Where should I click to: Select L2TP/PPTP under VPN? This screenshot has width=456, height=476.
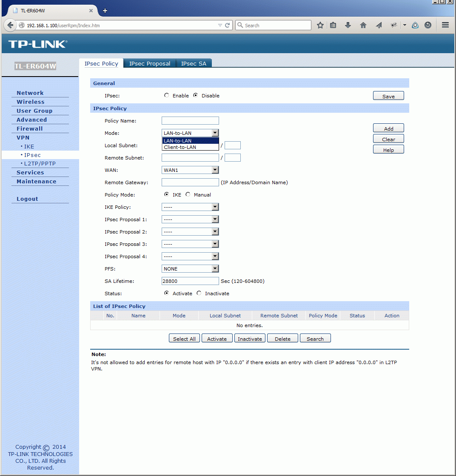click(x=40, y=163)
